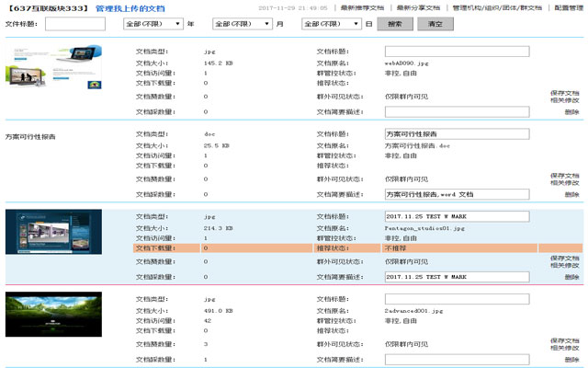Image resolution: width=588 pixels, height=368 pixels.
Task: Click the title field containing 方案可行性报告
Action: click(457, 133)
